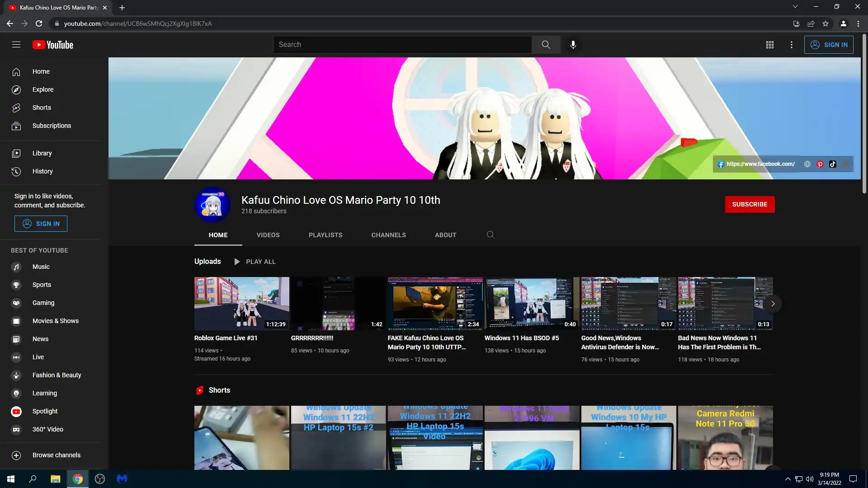
Task: Click into the Search input field
Action: coord(402,45)
